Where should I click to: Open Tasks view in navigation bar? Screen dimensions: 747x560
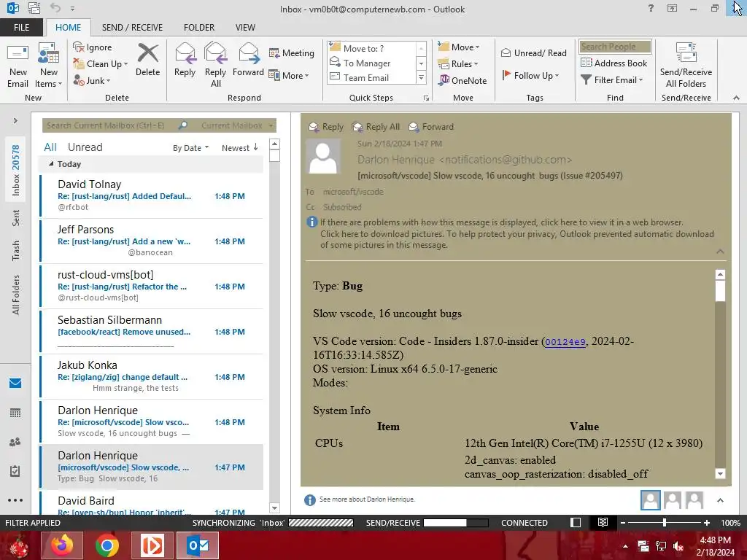(15, 471)
